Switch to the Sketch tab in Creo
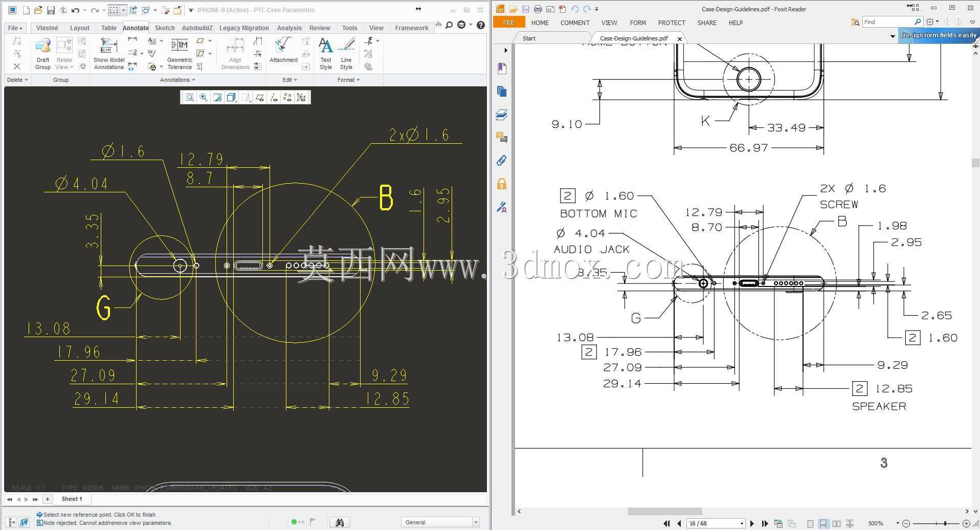The width and height of the screenshot is (980, 530). tap(165, 28)
